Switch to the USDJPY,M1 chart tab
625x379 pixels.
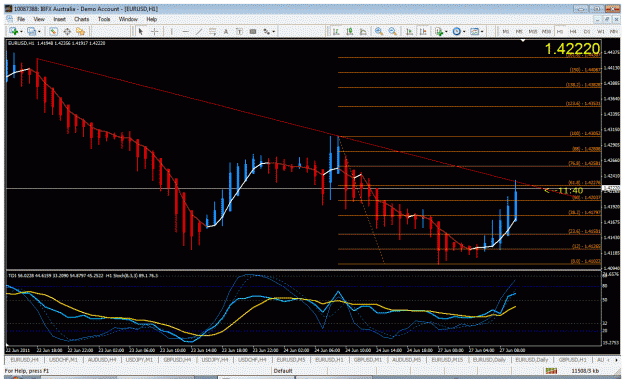click(x=139, y=360)
